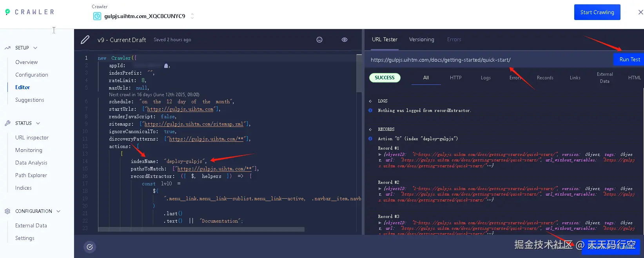
Task: Open Settings in the sidebar
Action: [25, 238]
